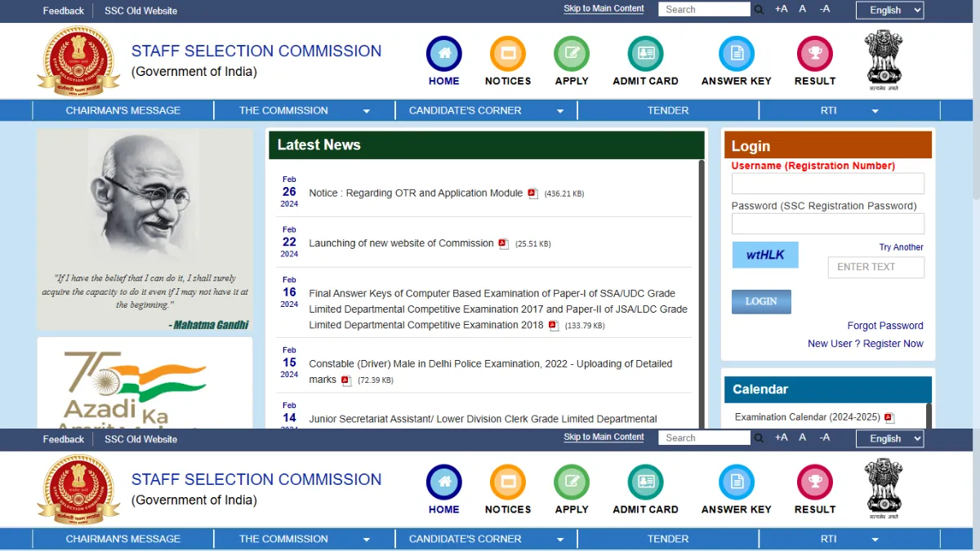Open PDF icon beside Examination Calendar
The width and height of the screenshot is (980, 551).
889,418
